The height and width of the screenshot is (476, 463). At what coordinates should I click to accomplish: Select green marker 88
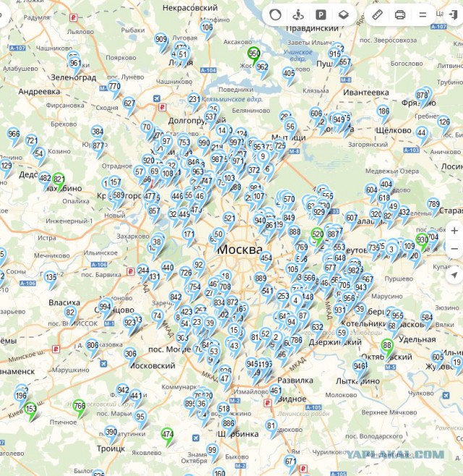[387, 346]
